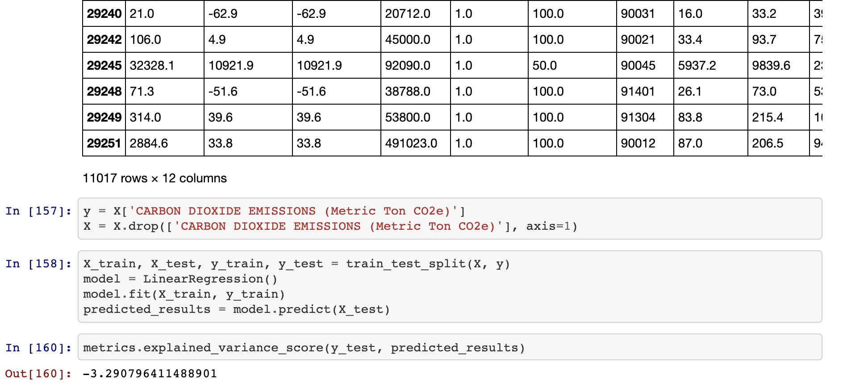Click the zip code cell 90045
This screenshot has width=868, height=388.
point(645,65)
